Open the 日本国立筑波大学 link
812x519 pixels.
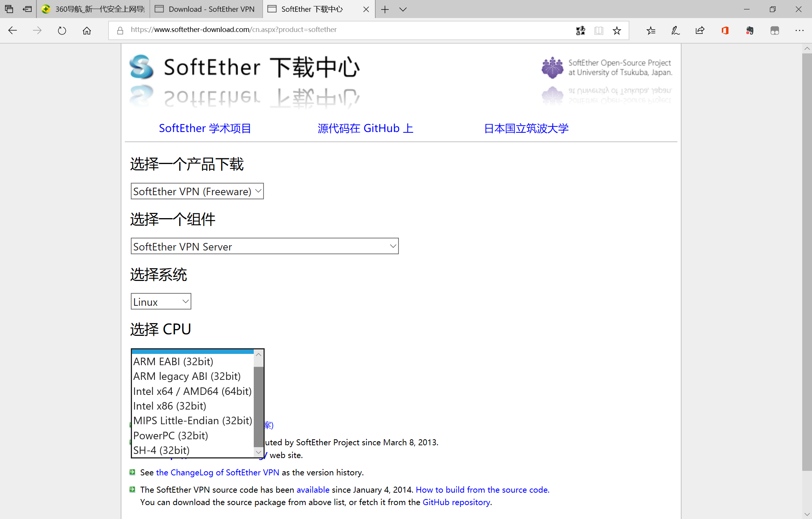[526, 128]
